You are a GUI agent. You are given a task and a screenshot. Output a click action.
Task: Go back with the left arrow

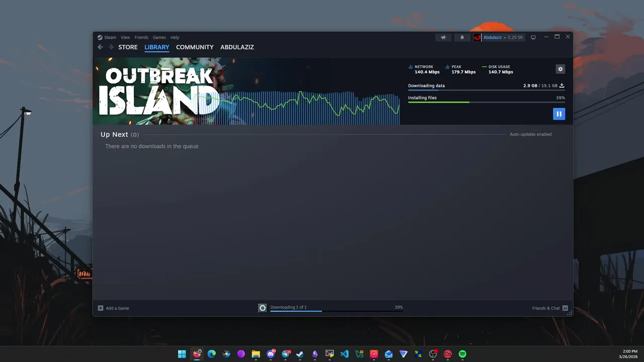tap(100, 47)
